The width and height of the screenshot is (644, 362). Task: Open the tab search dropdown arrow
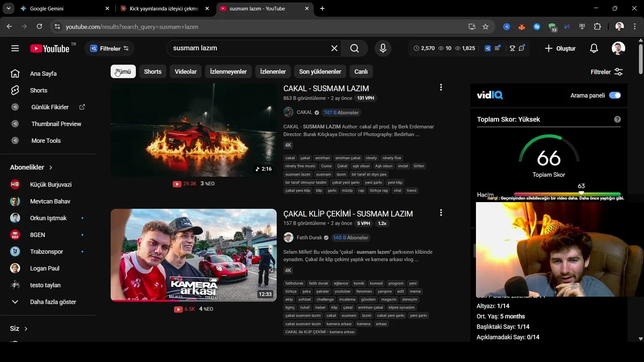[x=9, y=9]
